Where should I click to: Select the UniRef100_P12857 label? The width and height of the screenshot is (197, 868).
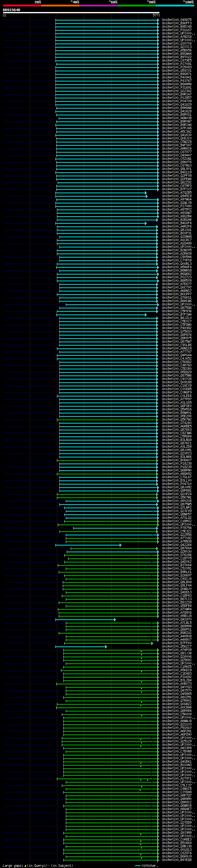coord(177,98)
